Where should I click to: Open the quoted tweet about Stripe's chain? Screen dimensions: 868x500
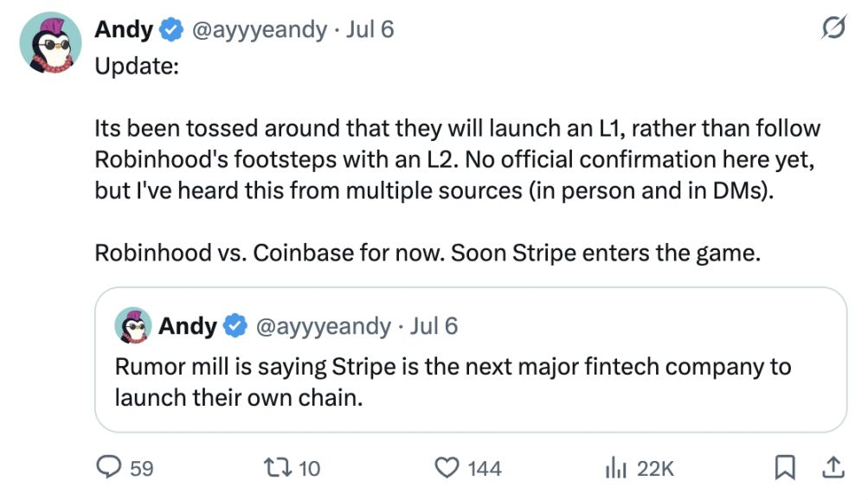[x=467, y=381]
